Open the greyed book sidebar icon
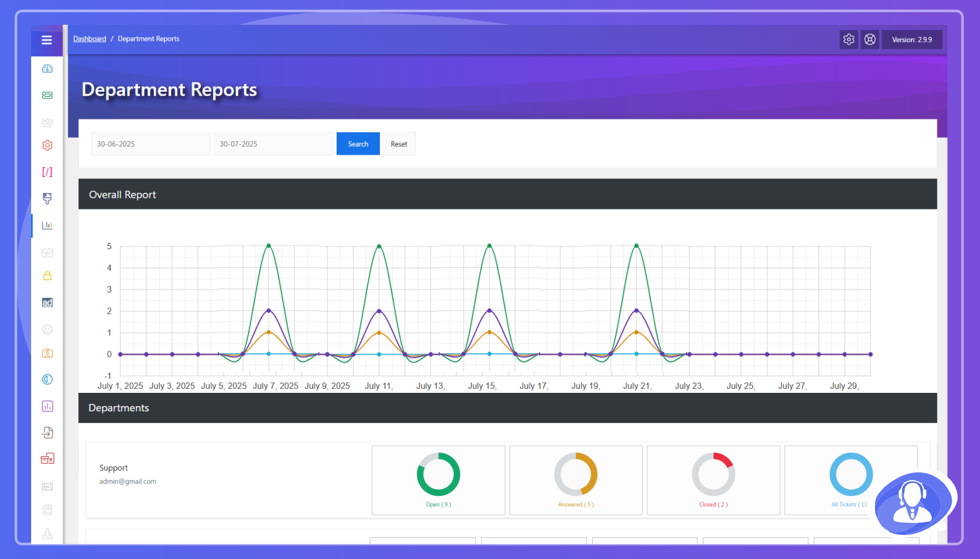Viewport: 980px width, 559px height. (47, 509)
